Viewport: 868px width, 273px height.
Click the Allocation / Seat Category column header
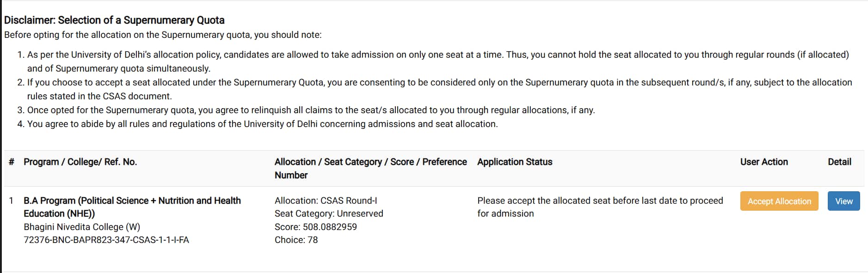coord(370,168)
